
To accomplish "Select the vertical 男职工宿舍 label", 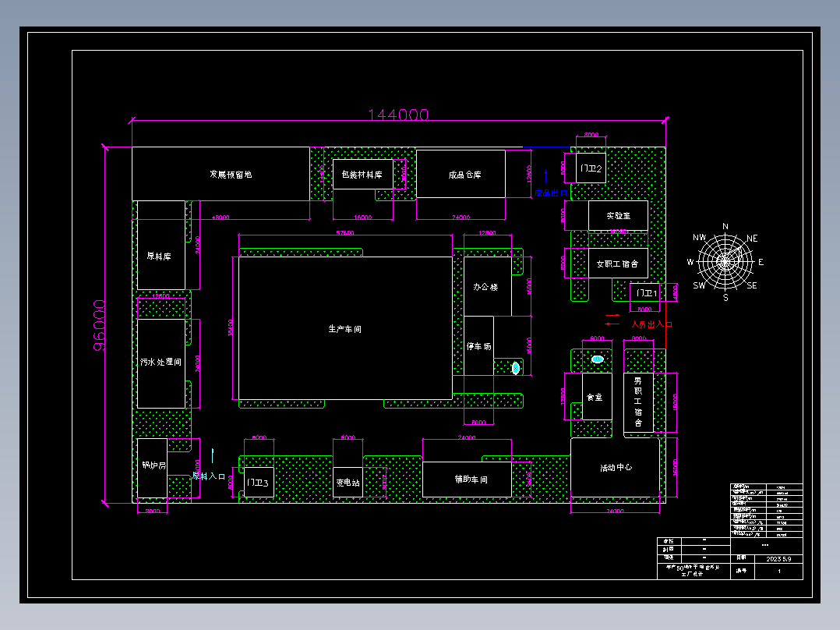I will [638, 402].
